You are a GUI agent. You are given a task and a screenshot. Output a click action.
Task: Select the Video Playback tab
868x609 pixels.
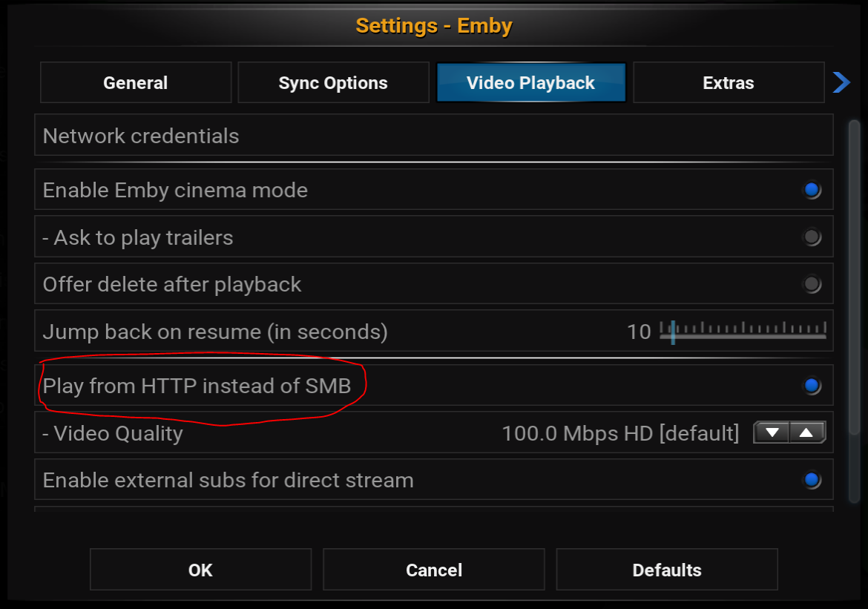tap(530, 82)
